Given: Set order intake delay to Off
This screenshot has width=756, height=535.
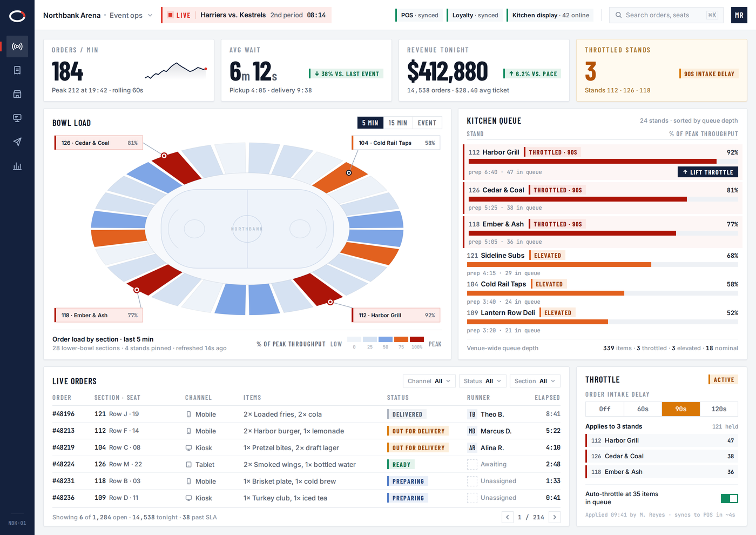Looking at the screenshot, I should tap(605, 409).
